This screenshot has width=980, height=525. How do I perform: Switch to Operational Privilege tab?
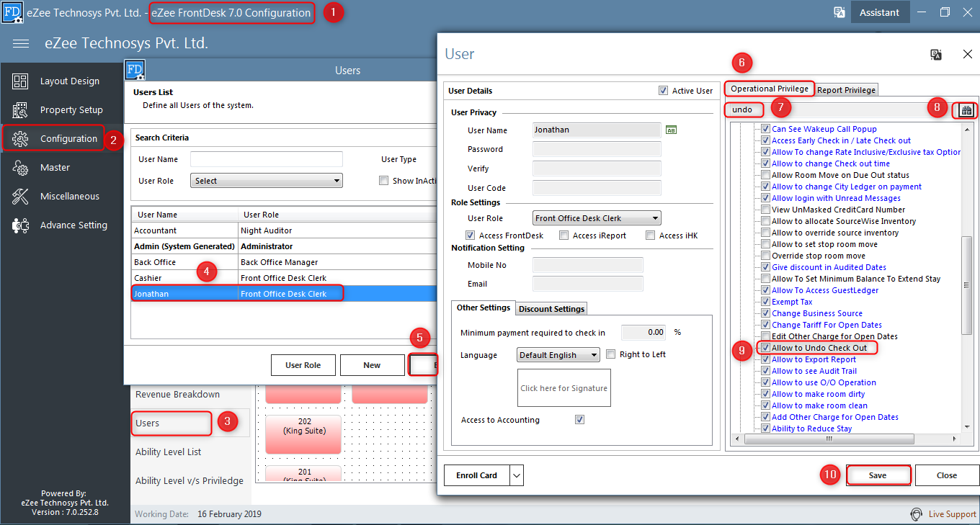pyautogui.click(x=769, y=89)
